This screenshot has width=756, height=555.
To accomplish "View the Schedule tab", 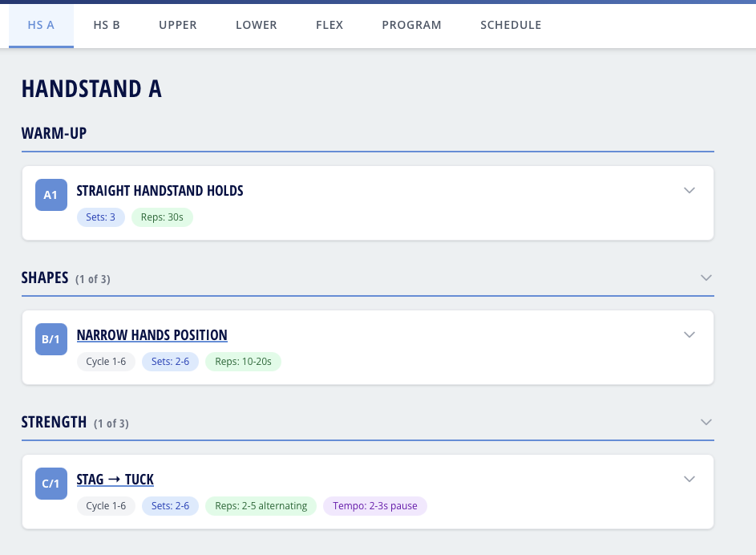I will [511, 25].
